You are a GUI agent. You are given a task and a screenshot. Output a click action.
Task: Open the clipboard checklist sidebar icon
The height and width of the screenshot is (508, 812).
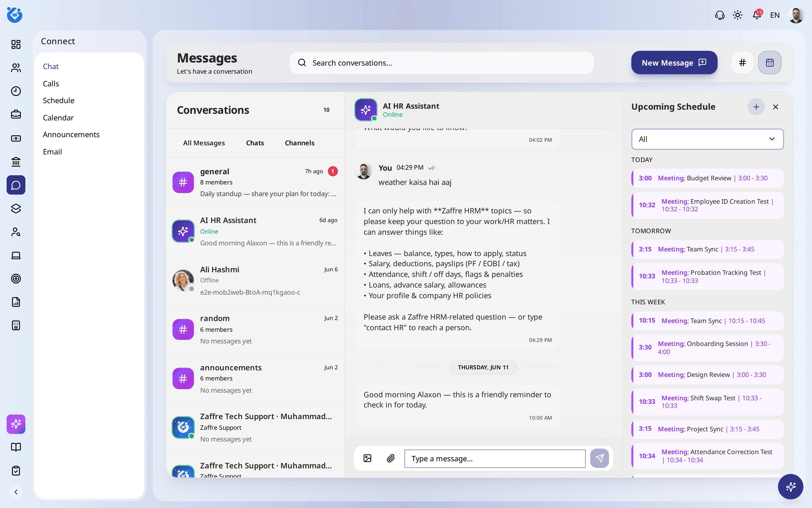(x=16, y=471)
